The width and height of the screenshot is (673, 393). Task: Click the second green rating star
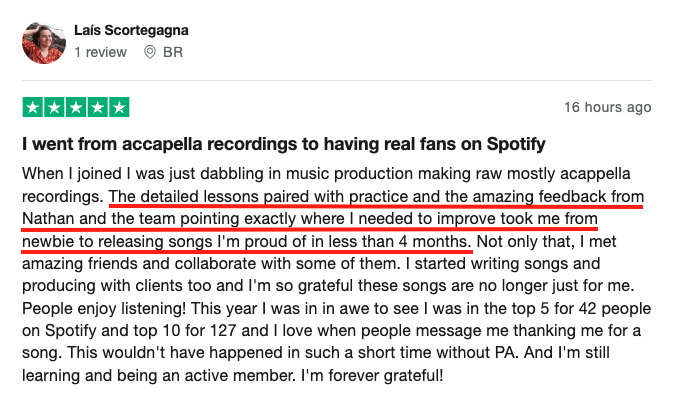pos(55,107)
